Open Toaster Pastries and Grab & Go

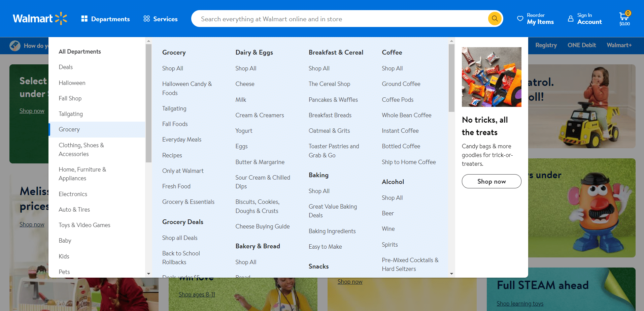click(334, 151)
